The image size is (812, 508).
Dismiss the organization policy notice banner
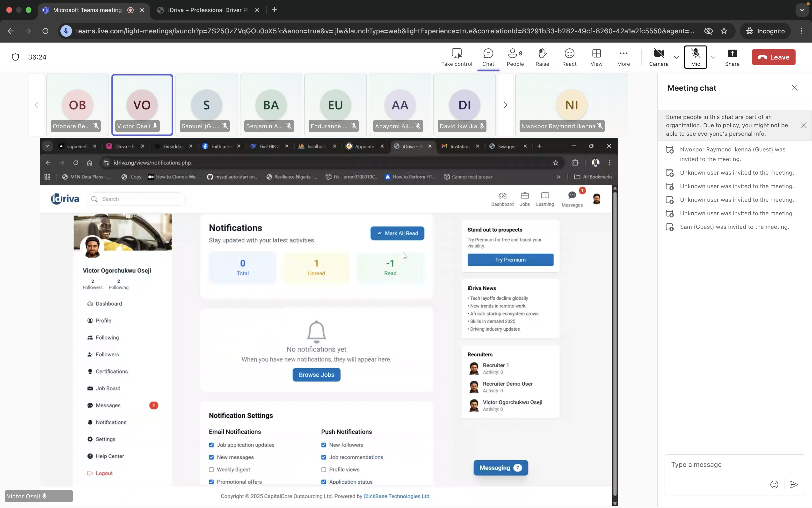(803, 125)
